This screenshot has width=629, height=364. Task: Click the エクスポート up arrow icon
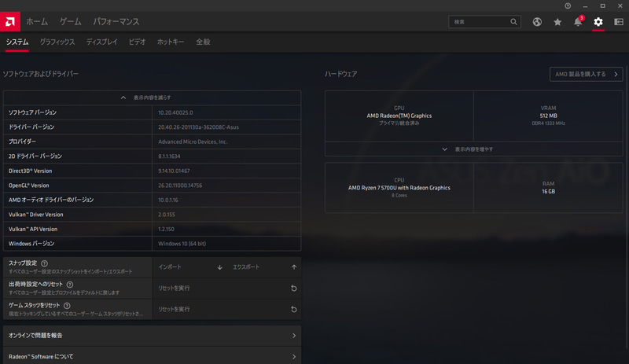coord(294,267)
